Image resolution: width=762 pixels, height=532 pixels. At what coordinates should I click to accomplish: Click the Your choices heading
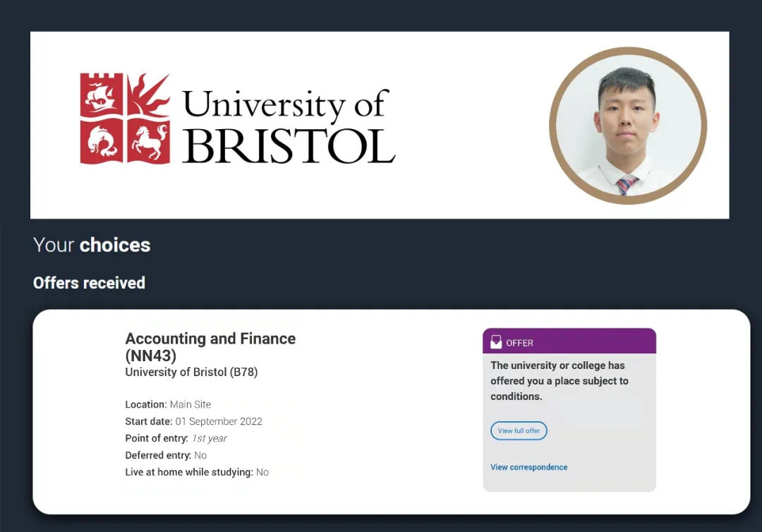point(92,245)
